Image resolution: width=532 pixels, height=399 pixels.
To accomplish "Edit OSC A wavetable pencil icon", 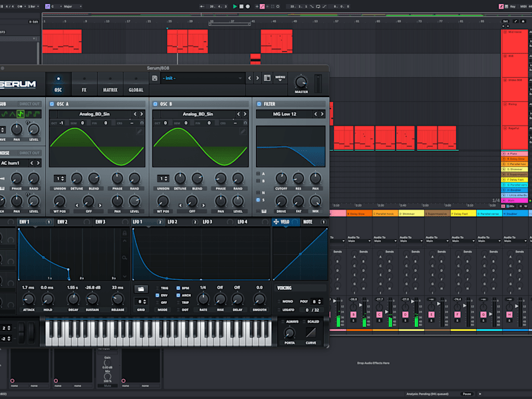I will point(140,131).
